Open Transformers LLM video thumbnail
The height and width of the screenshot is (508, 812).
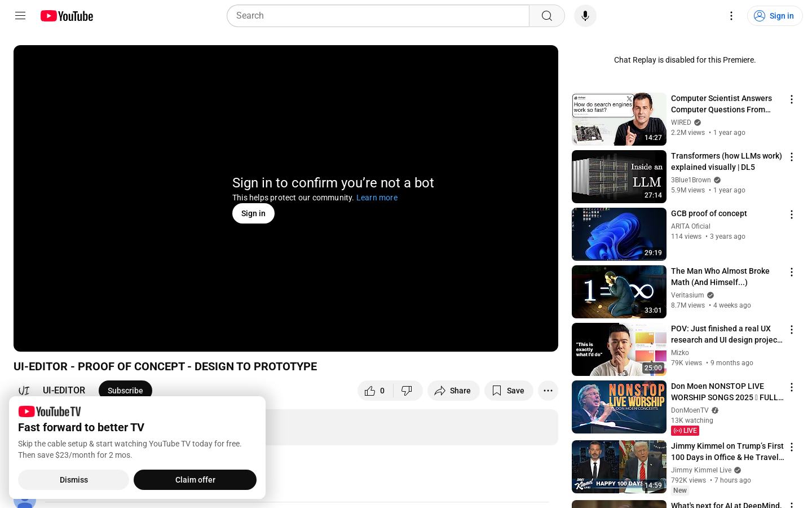(x=619, y=177)
